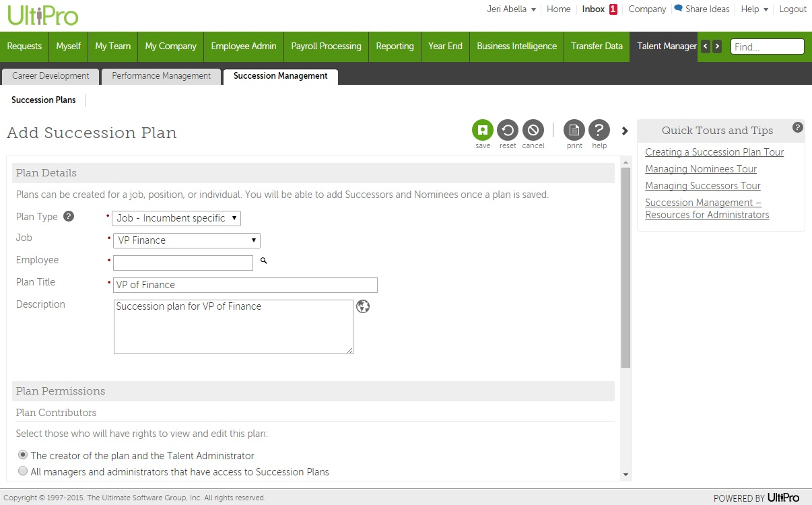Collapse the Quick Tours side panel arrow

click(x=625, y=131)
